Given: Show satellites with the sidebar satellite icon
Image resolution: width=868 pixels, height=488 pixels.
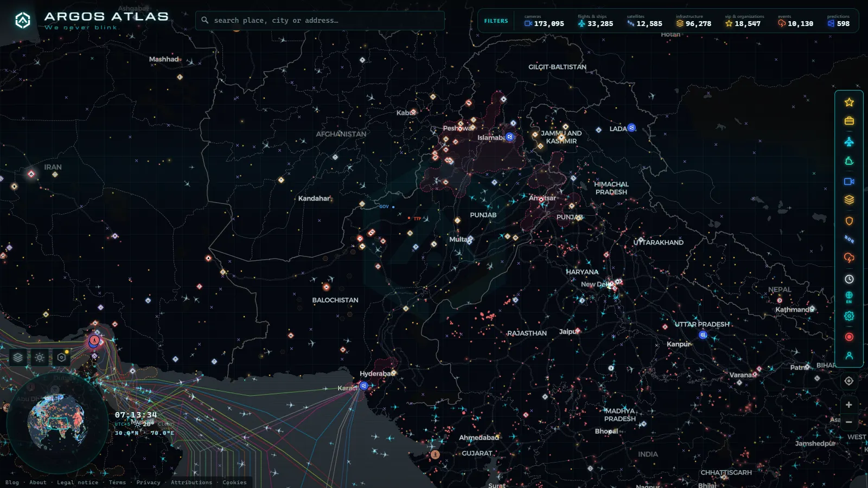Looking at the screenshot, I should tap(849, 239).
